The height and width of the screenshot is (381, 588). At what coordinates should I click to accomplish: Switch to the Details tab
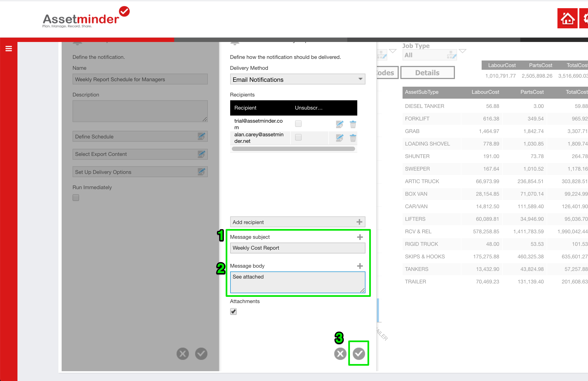[x=427, y=73]
